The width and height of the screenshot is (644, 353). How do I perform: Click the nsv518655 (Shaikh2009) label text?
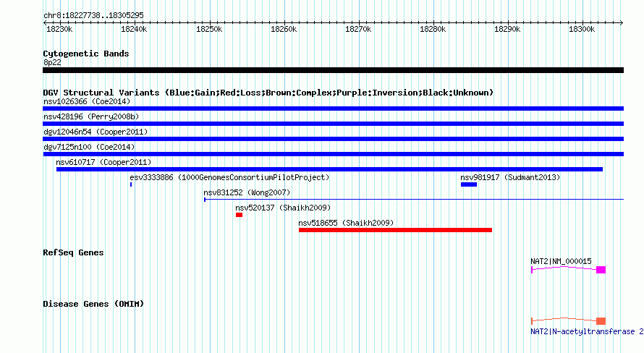[x=346, y=223]
